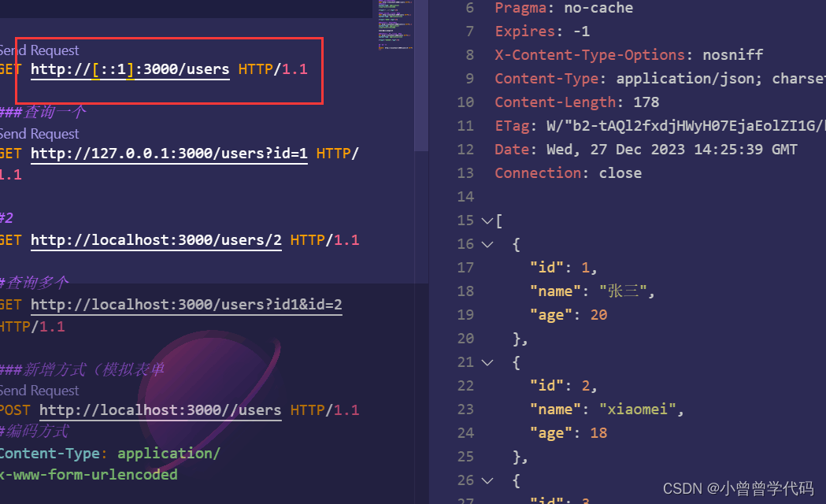Collapse the first user object at line 16
Image resolution: width=826 pixels, height=504 pixels.
pos(487,244)
